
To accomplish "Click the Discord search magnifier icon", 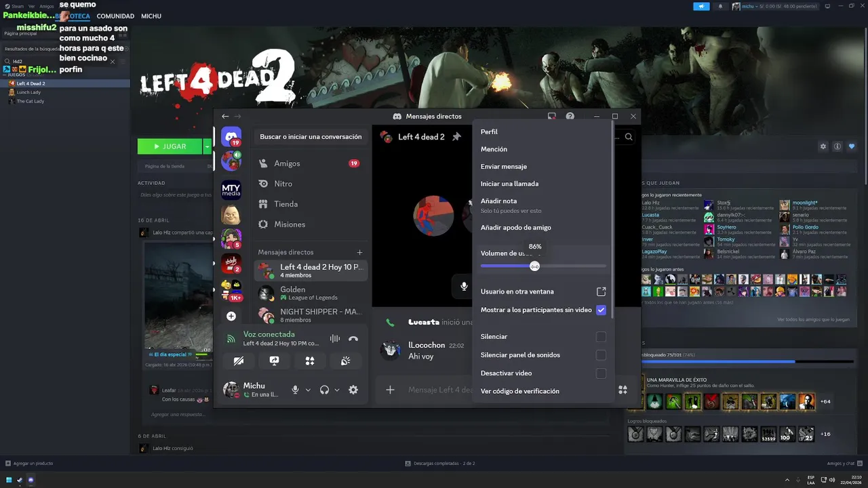I will [x=629, y=137].
